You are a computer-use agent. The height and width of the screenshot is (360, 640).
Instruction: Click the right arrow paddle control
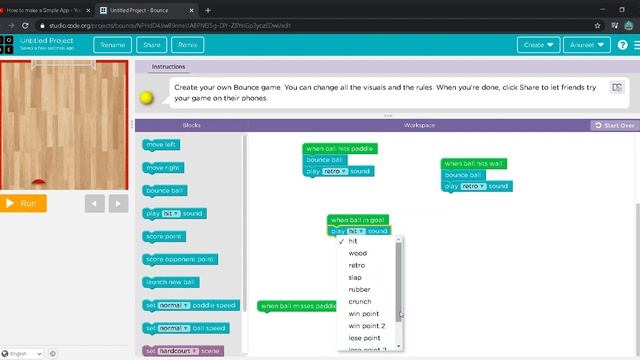118,203
